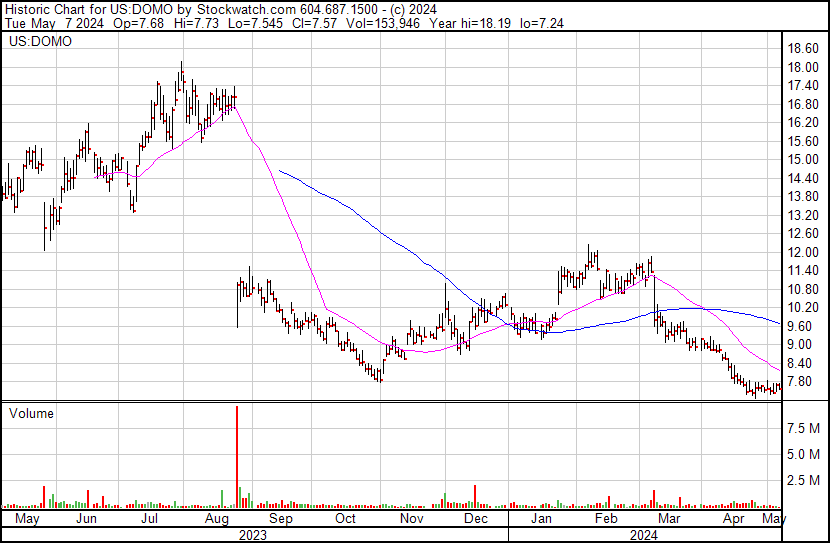830x543 pixels.
Task: Click the Vol=153,946 value in header
Action: click(383, 23)
